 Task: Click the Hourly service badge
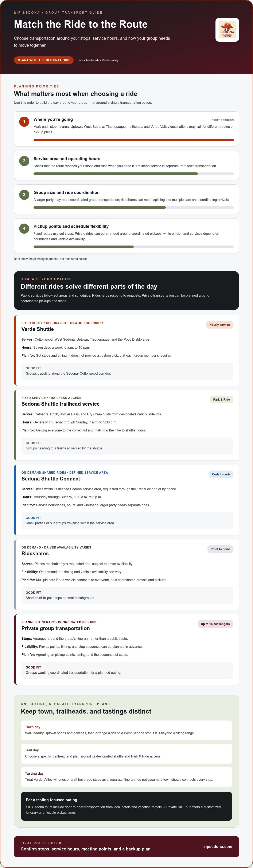[x=219, y=325]
